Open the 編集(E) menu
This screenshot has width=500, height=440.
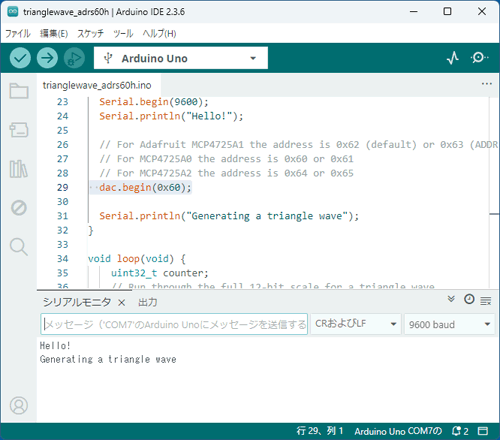click(54, 34)
